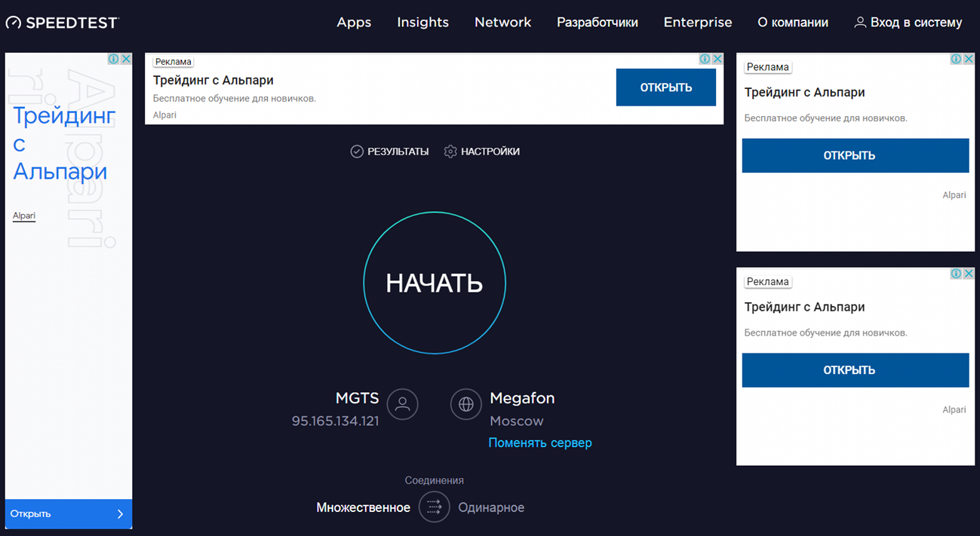Screen dimensions: 980x536
Task: Click the blue Открыть button in sidebar ad
Action: coord(69,513)
